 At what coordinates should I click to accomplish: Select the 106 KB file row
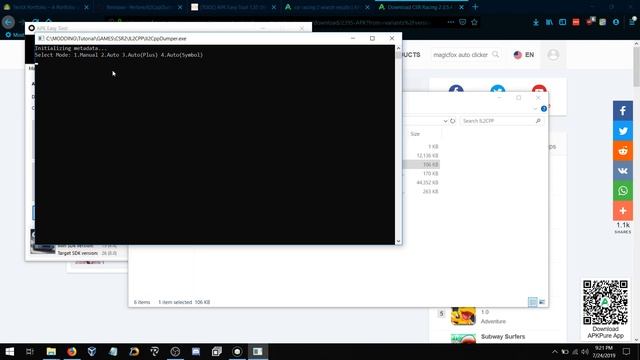[x=421, y=164]
